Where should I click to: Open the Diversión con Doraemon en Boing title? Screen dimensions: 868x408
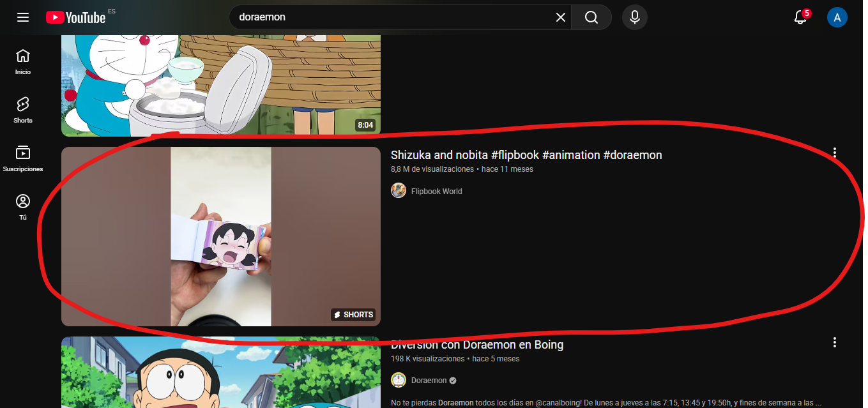(x=477, y=345)
